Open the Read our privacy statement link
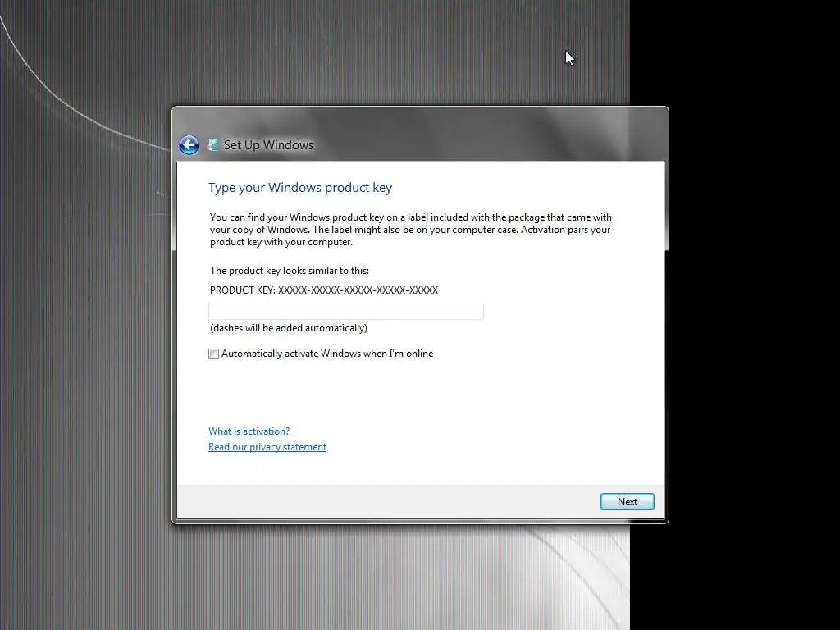 click(267, 447)
